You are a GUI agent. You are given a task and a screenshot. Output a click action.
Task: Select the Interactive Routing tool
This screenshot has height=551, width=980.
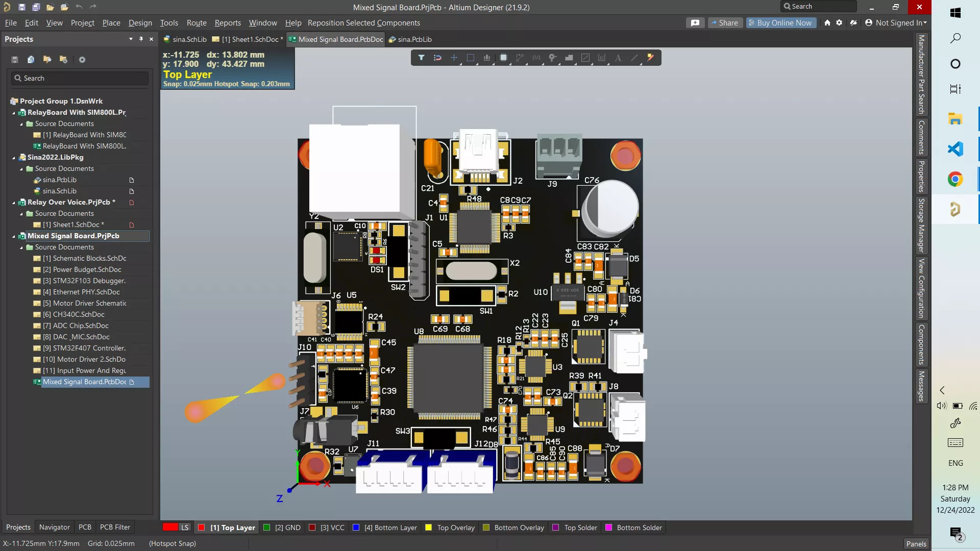tap(520, 58)
